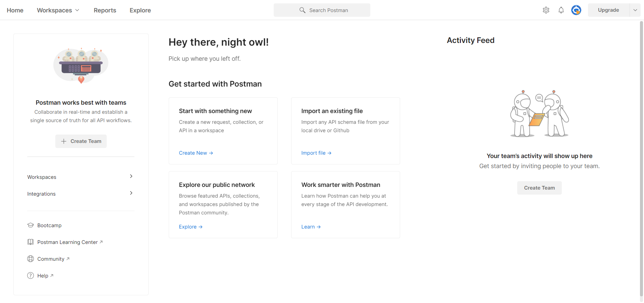644x303 pixels.
Task: Click the 'Activity Feed' heading
Action: click(471, 40)
